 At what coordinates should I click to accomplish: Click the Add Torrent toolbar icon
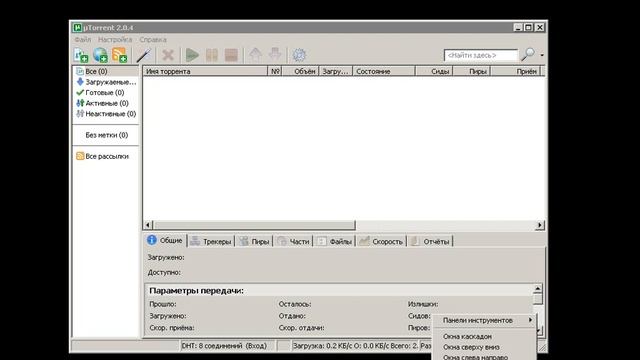81,55
